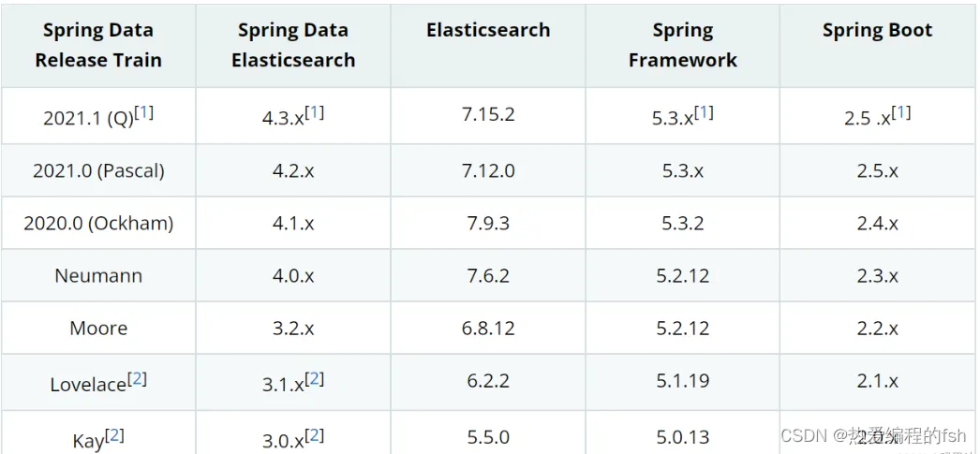
Task: Click Spring Boot version 2.4.x cell
Action: tap(877, 224)
